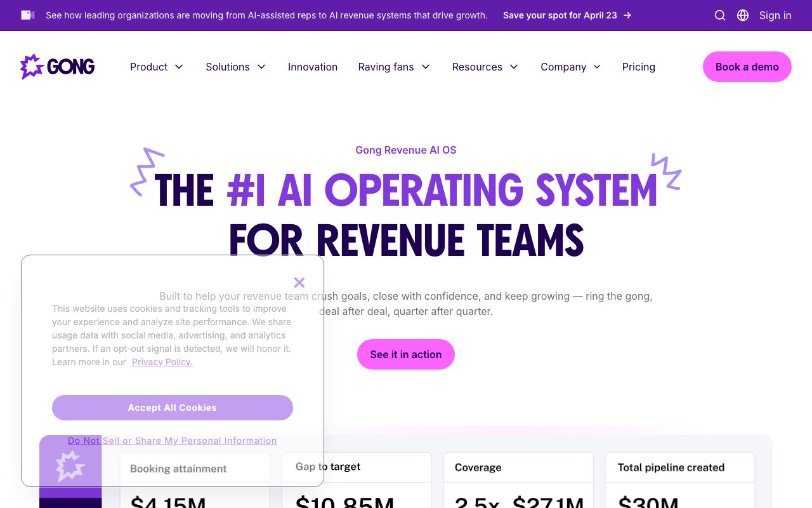Image resolution: width=812 pixels, height=508 pixels.
Task: Open the language globe icon
Action: [x=743, y=15]
